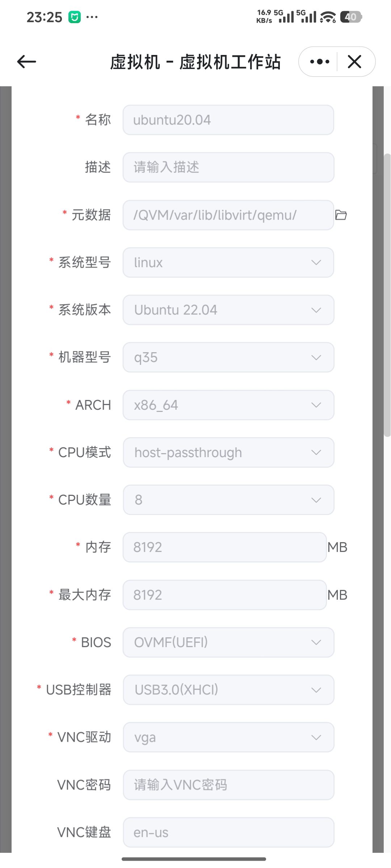This screenshot has width=391, height=868.
Task: Open the ARCH x86_64 selector
Action: pyautogui.click(x=228, y=405)
